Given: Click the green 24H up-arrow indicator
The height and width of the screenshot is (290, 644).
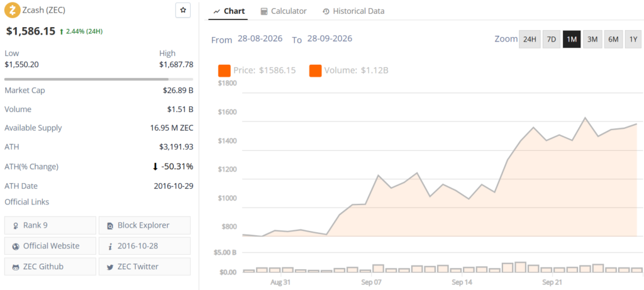Looking at the screenshot, I should pyautogui.click(x=62, y=31).
